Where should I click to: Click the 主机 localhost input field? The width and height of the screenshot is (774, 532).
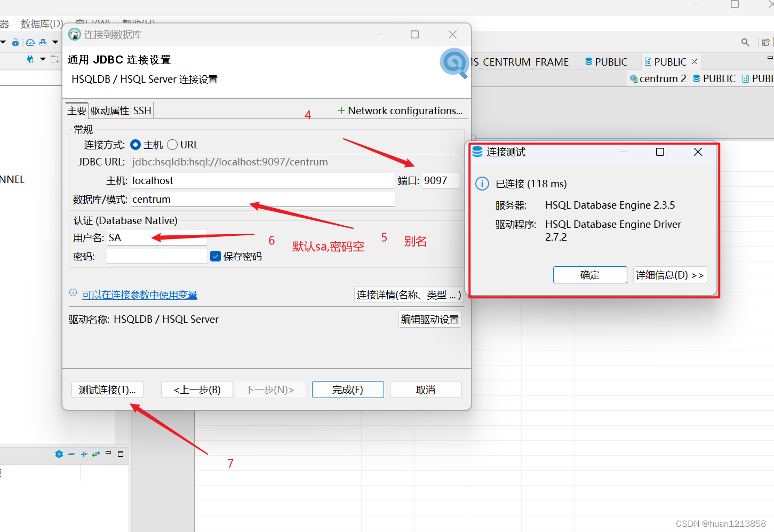262,180
